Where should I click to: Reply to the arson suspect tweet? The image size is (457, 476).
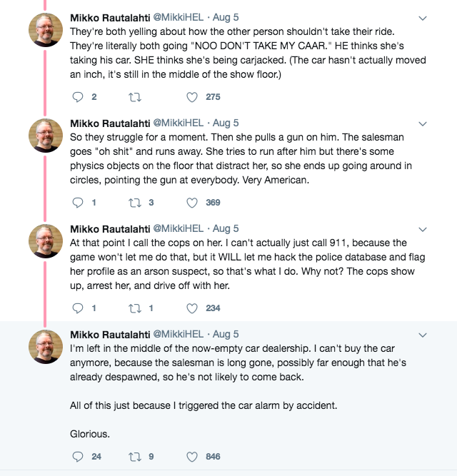coord(79,308)
